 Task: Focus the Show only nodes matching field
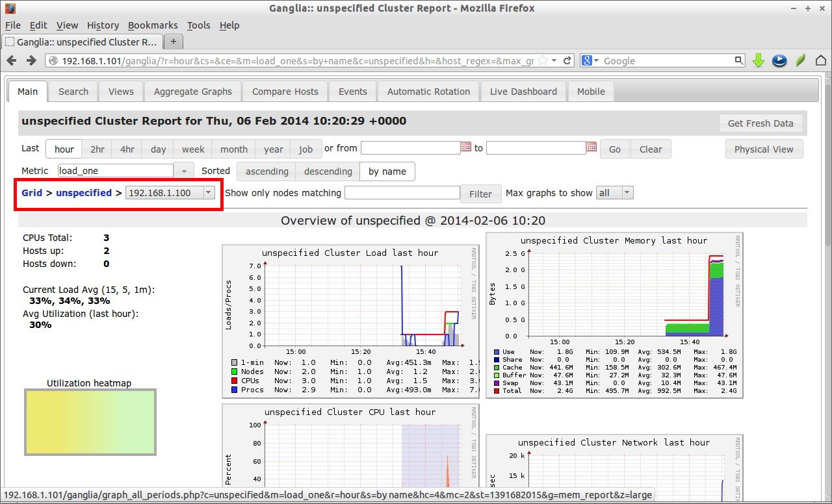point(402,193)
